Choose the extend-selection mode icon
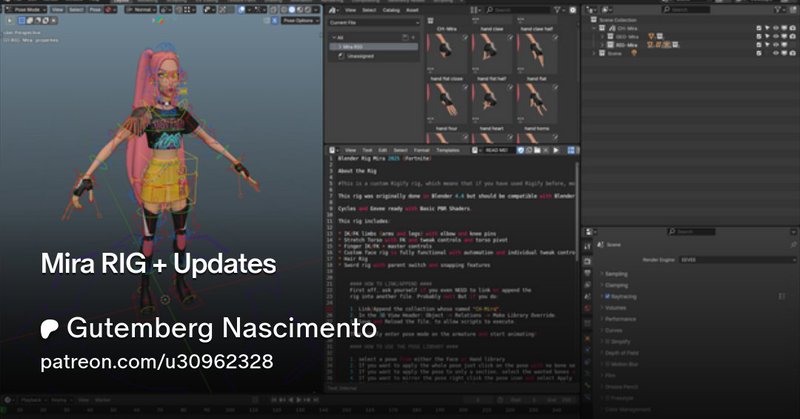 [x=30, y=20]
